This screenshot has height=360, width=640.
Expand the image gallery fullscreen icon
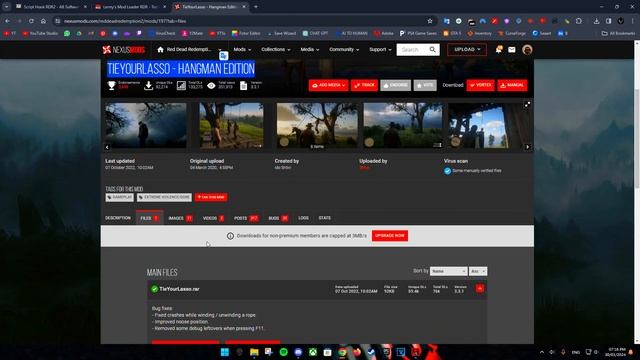click(527, 105)
